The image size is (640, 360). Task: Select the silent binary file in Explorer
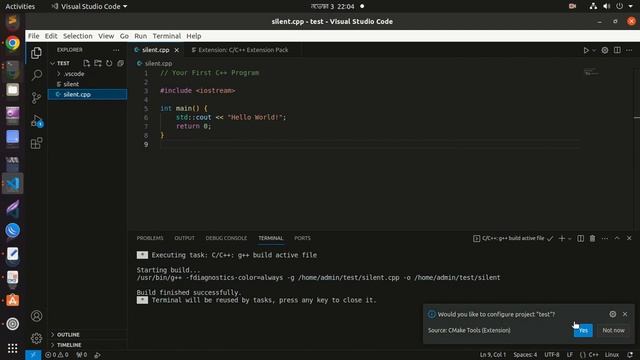tap(87, 84)
